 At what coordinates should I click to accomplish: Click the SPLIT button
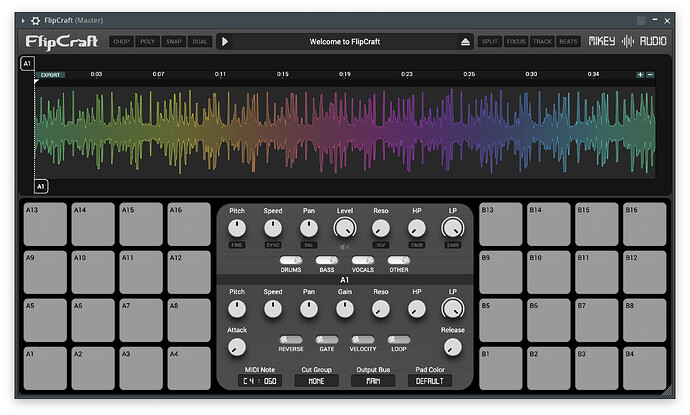[490, 41]
